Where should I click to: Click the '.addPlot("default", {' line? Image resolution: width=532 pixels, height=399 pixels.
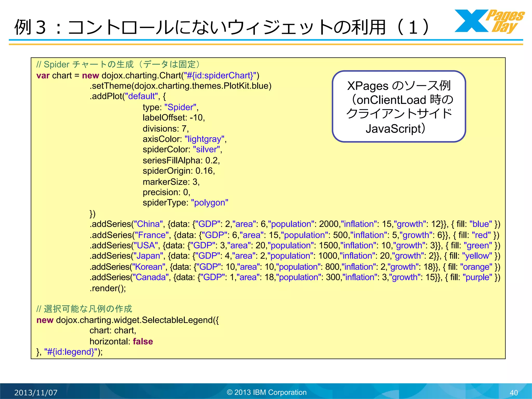[128, 96]
